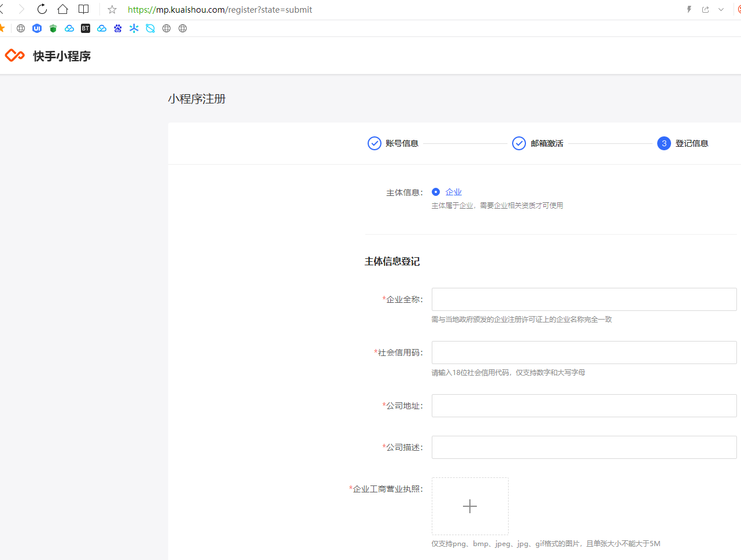Expand the address bar dropdown chevron

(721, 9)
